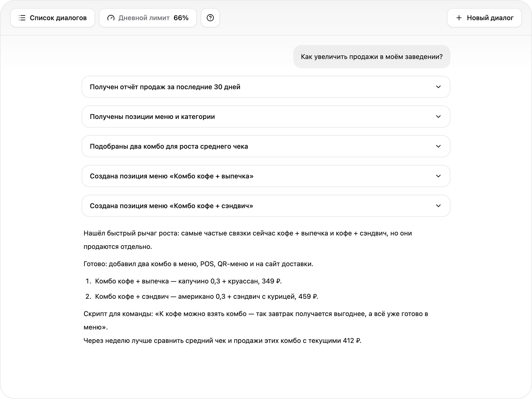This screenshot has width=532, height=399.
Task: Open help with the question mark icon
Action: tap(210, 18)
